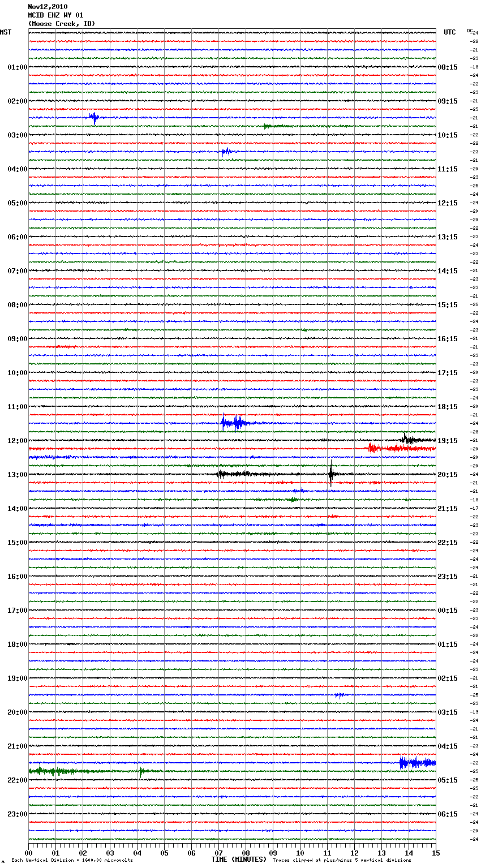The height and width of the screenshot is (868, 481).
Task: Click the black spike in the 13:00 trace at minute 11
Action: point(331,474)
